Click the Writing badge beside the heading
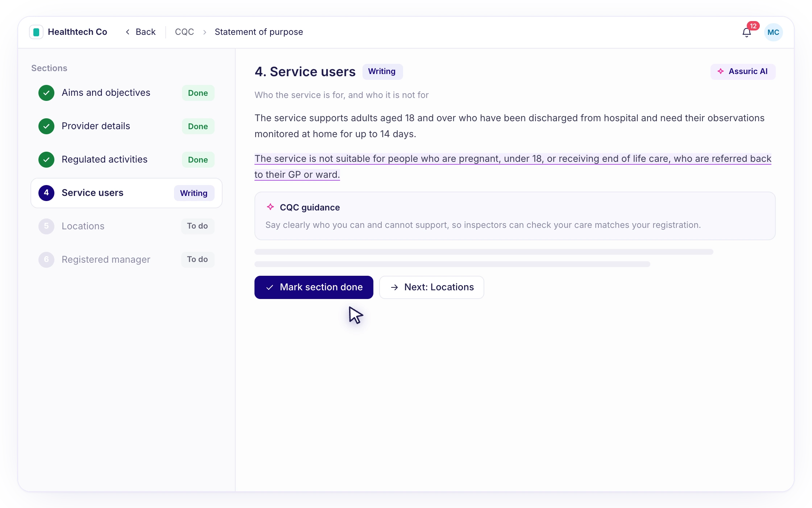The width and height of the screenshot is (812, 508). 382,71
